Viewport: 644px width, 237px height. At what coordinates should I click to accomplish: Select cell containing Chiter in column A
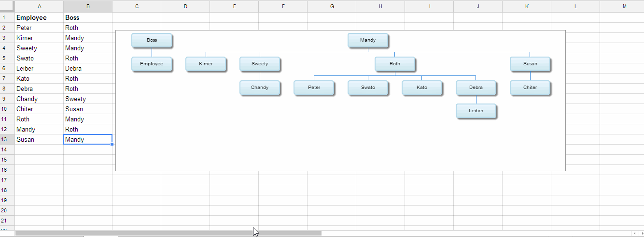point(39,109)
